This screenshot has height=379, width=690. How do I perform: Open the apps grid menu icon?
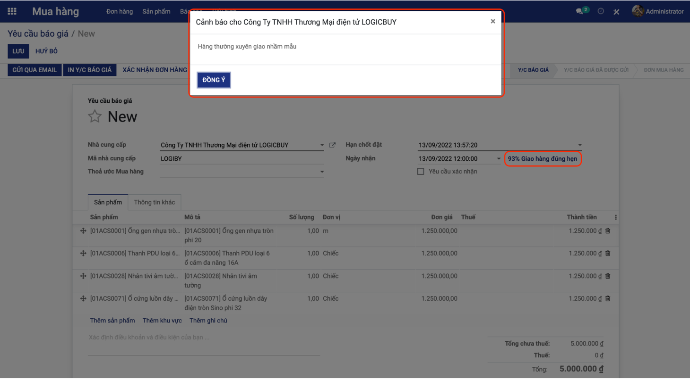click(x=12, y=11)
